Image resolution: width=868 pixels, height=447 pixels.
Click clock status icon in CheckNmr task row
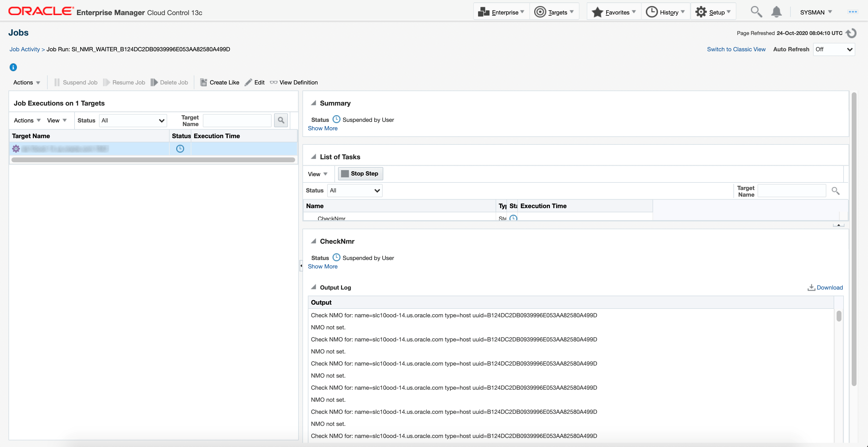(x=513, y=217)
